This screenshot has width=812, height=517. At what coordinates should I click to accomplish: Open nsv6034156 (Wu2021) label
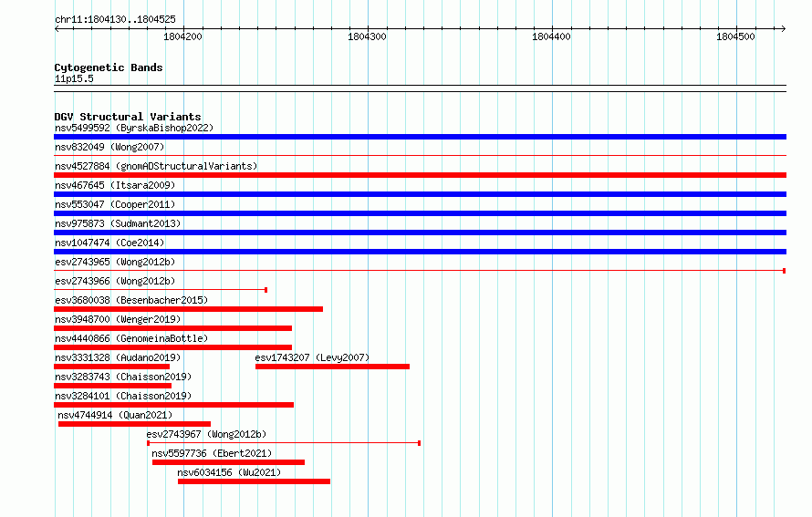[229, 472]
